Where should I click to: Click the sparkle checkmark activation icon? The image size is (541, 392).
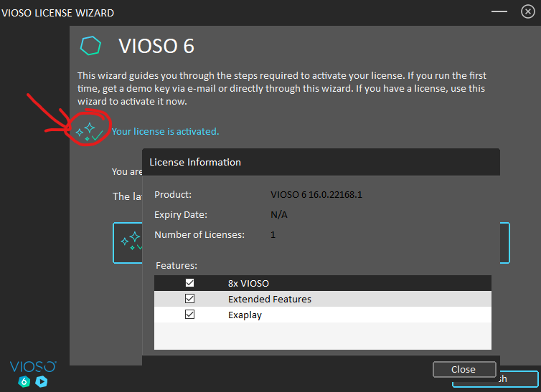(90, 132)
